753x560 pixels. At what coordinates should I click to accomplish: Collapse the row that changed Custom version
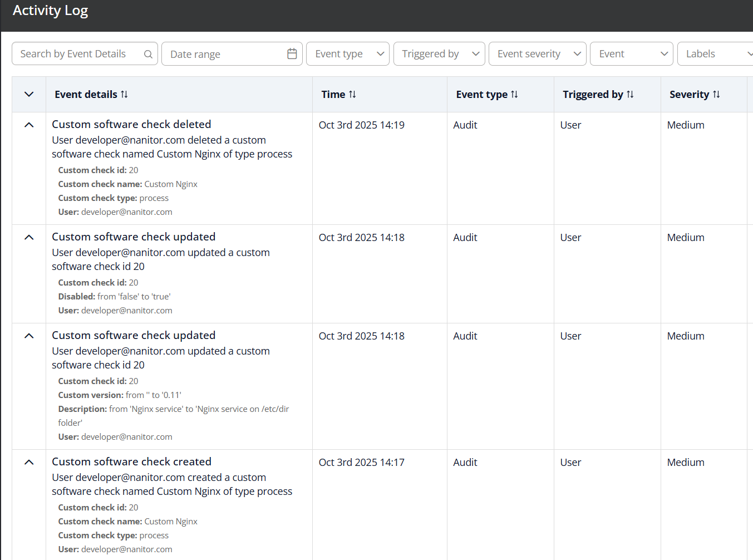pyautogui.click(x=29, y=336)
